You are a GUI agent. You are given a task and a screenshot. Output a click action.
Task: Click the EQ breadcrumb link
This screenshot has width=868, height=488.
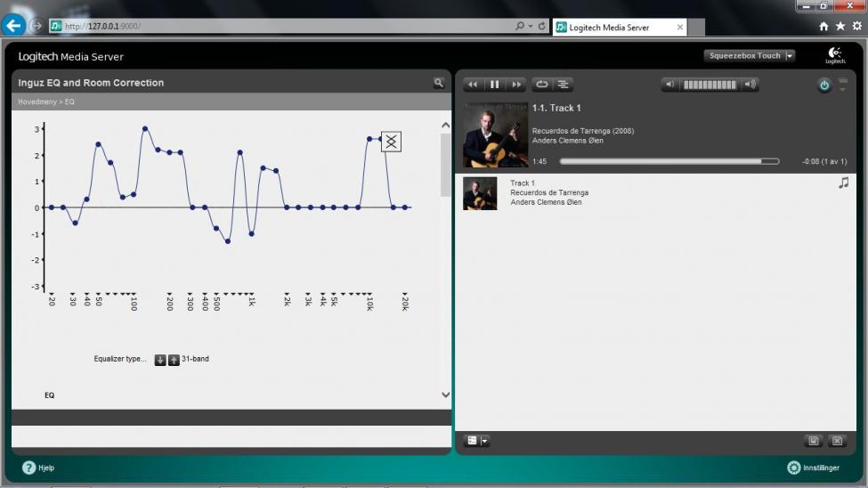tap(69, 102)
